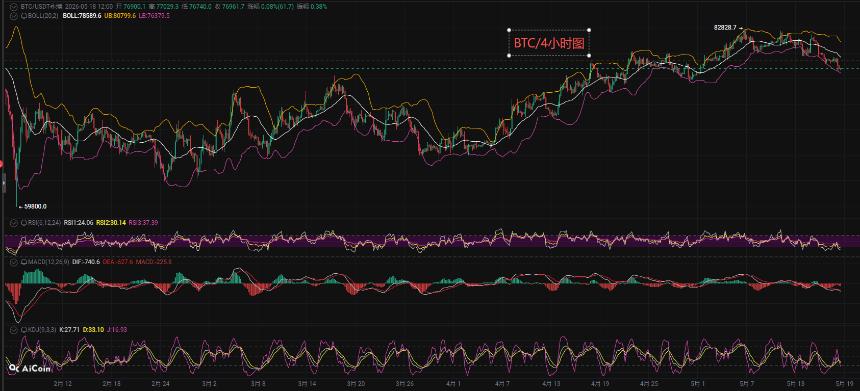Collapse the MACD indicator panel chevron
Screen dimensions: 860x391
14,262
